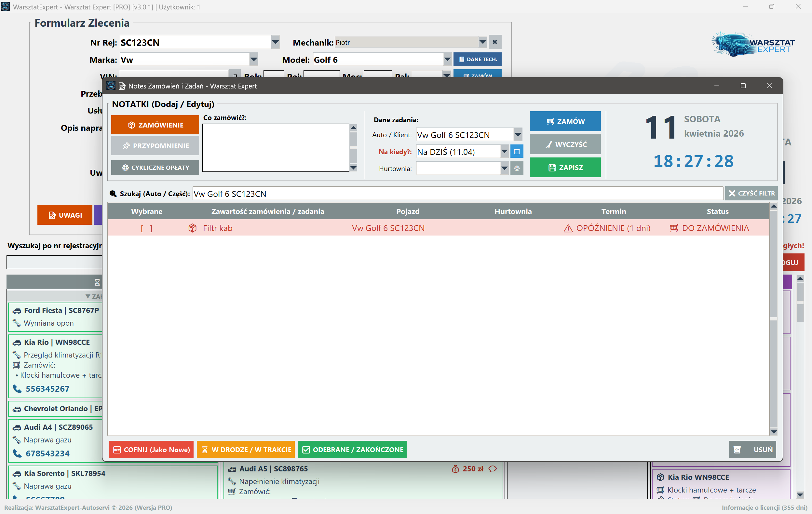Click the hourglass icon in left panel header

click(x=97, y=282)
